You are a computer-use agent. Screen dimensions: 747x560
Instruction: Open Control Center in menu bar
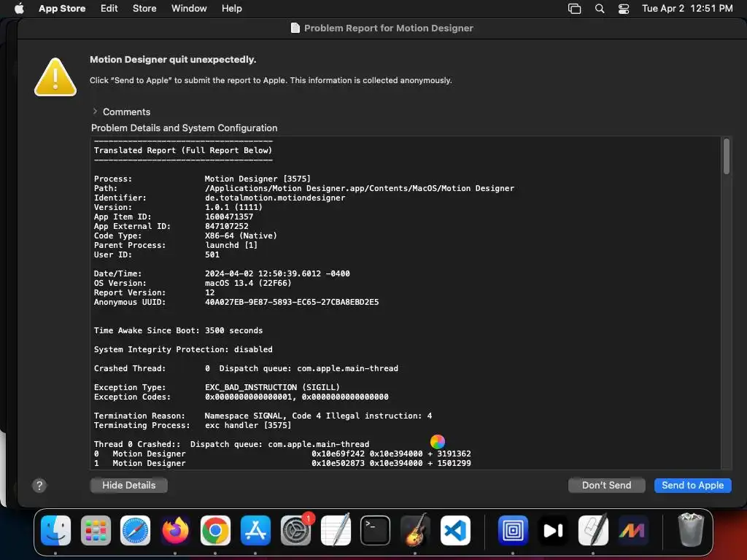(x=624, y=9)
